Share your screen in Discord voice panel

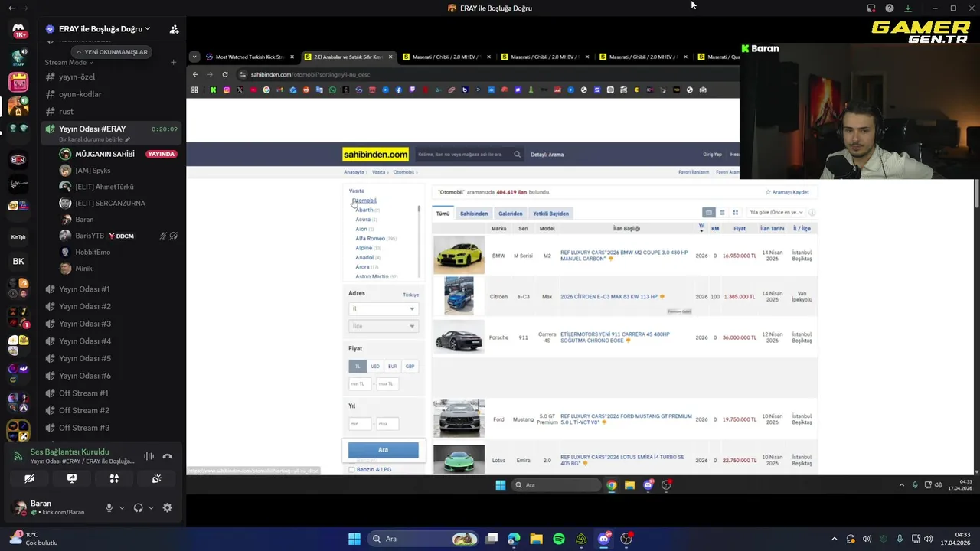(x=72, y=479)
